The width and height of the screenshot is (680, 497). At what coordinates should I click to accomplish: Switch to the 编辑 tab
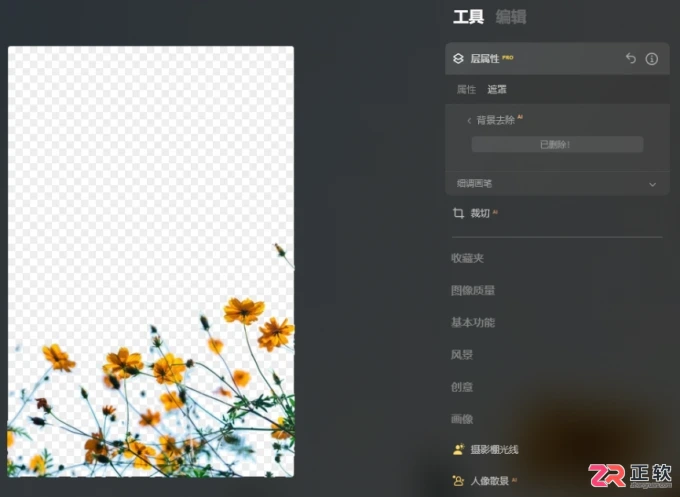(x=511, y=17)
